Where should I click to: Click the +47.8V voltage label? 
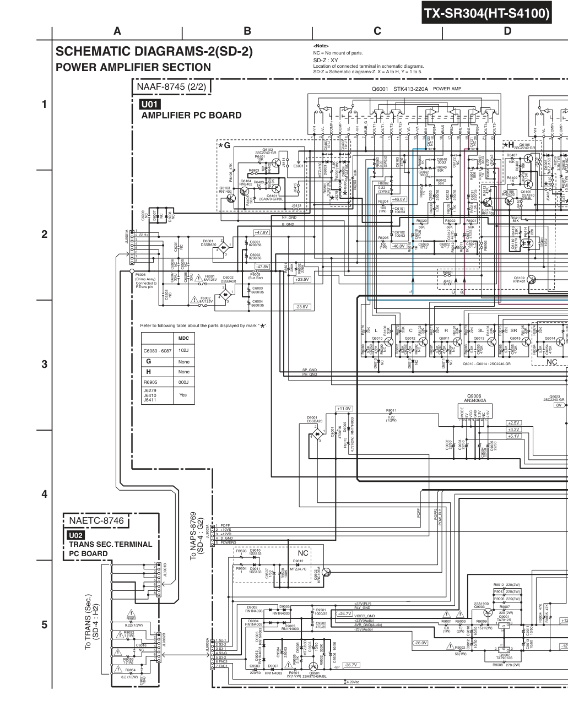pos(261,232)
